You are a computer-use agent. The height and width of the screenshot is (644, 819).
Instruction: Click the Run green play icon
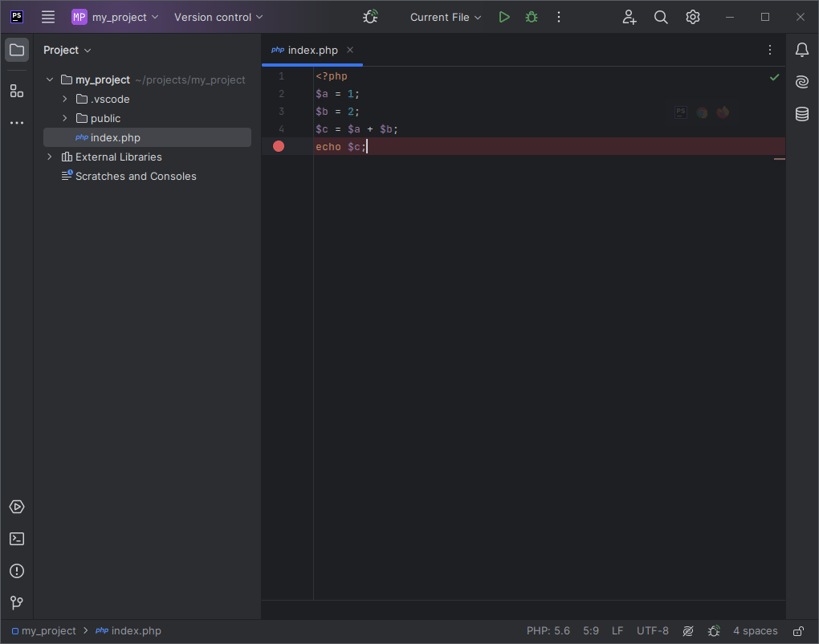504,17
